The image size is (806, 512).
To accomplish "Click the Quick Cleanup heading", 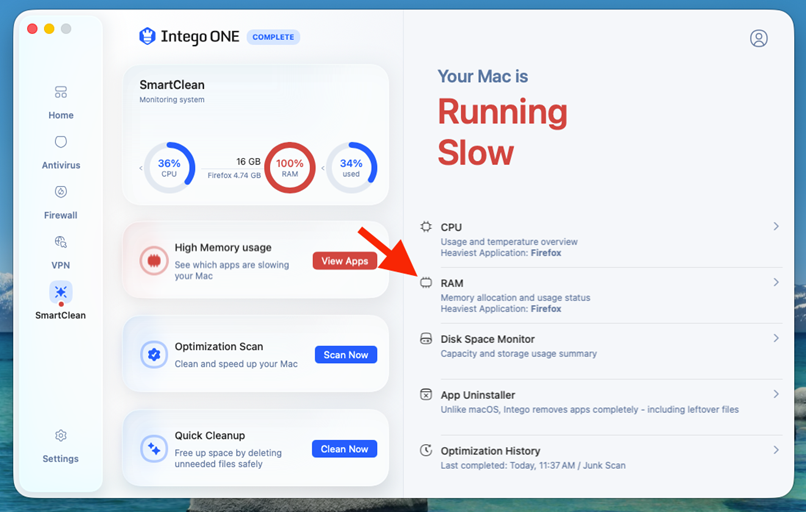I will click(x=210, y=435).
